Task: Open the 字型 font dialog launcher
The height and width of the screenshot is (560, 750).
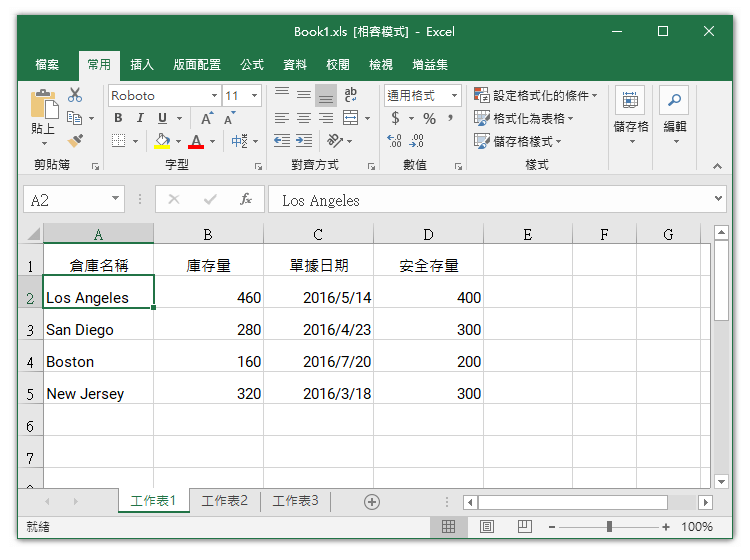Action: click(258, 166)
